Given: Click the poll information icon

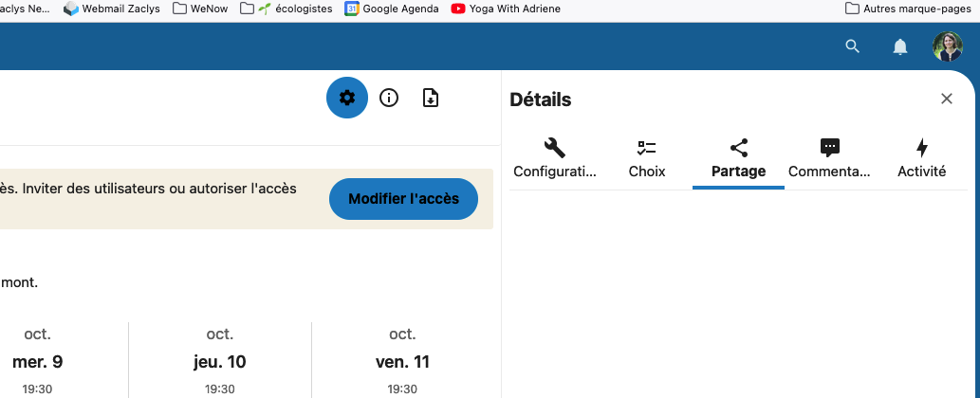Looking at the screenshot, I should [x=389, y=98].
